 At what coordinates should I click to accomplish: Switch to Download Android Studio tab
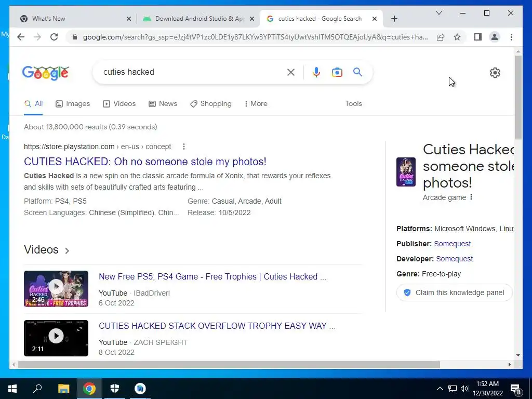click(x=198, y=19)
